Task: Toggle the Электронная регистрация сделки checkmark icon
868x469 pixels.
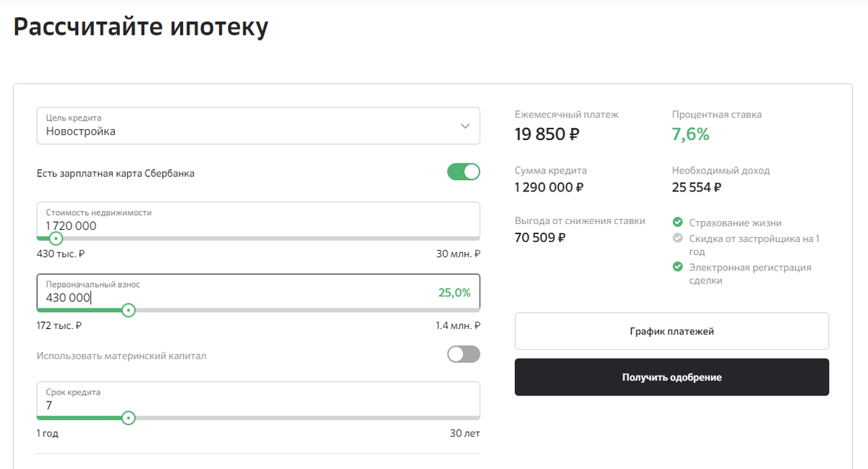Action: 678,267
